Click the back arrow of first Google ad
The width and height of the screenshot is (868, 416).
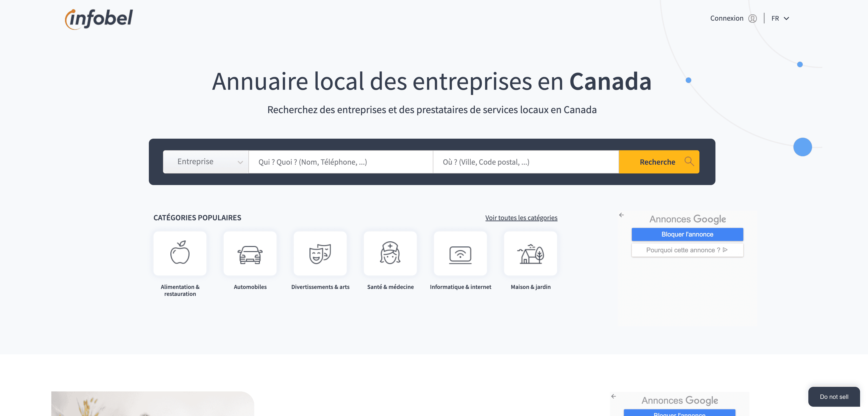[621, 215]
